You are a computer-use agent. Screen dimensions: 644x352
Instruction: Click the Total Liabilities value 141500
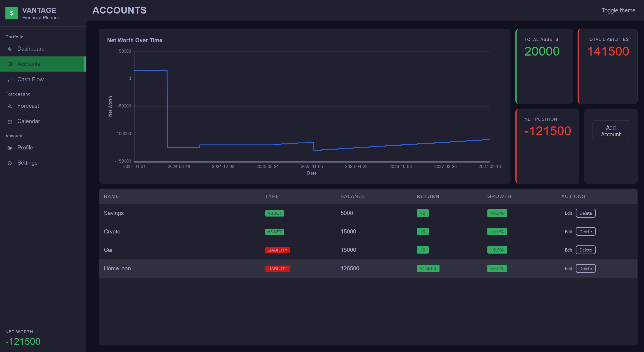(x=608, y=51)
